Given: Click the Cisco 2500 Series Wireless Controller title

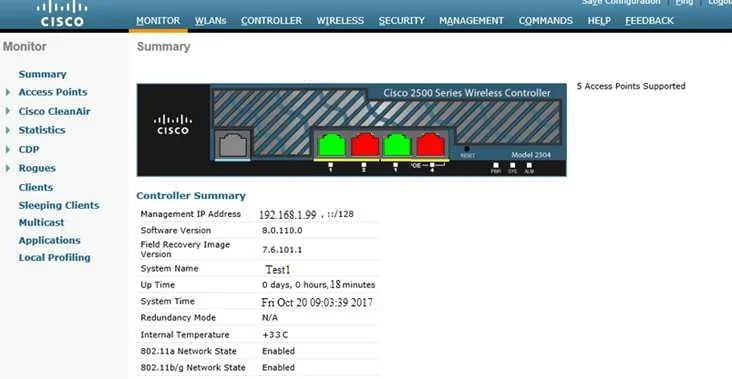Looking at the screenshot, I should click(467, 93).
